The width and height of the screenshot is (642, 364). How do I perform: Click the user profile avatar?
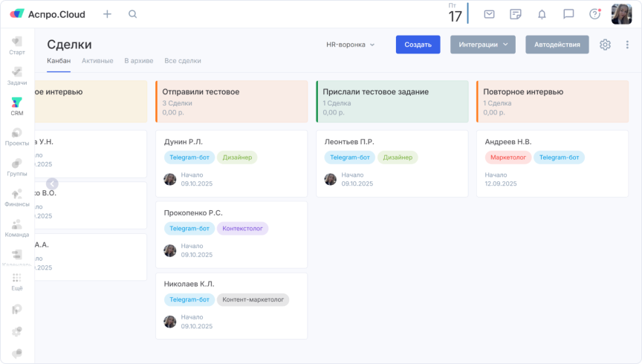[x=621, y=14]
